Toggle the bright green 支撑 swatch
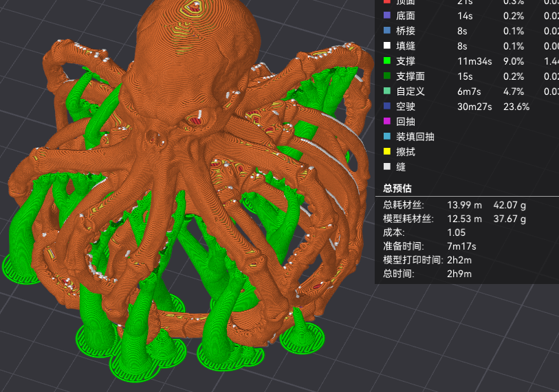This screenshot has height=392, width=559. click(x=387, y=61)
